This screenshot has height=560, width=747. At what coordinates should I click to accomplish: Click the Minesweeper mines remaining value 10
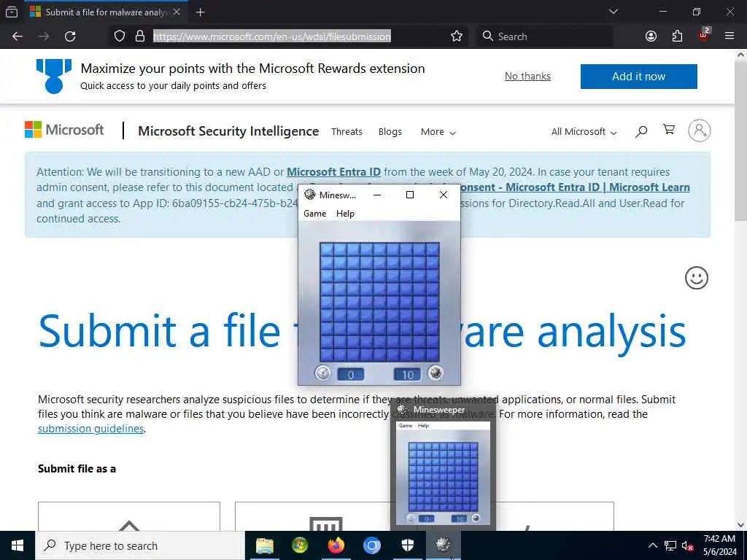(407, 374)
